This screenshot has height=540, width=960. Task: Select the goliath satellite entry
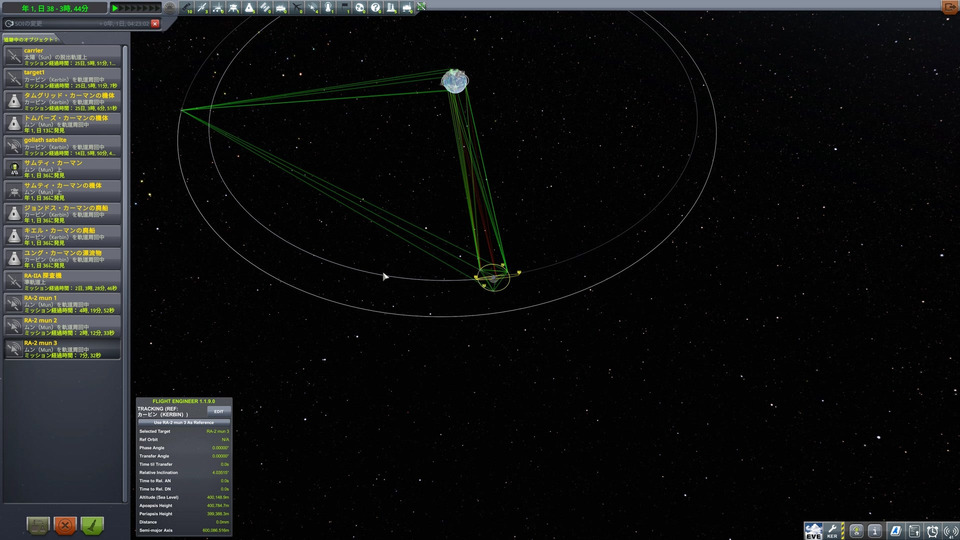click(x=62, y=146)
